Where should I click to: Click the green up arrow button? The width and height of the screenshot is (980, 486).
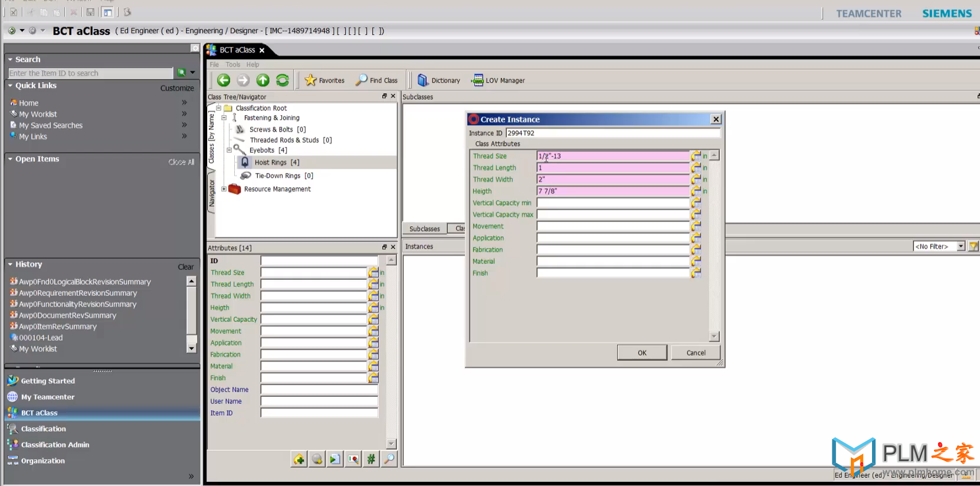263,80
